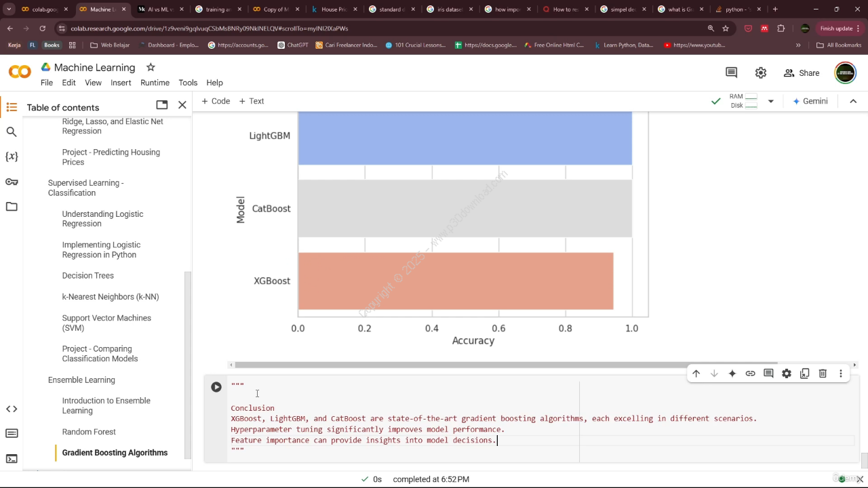Switch to House Prices browser tab
Screen dimensions: 868x488
point(335,9)
